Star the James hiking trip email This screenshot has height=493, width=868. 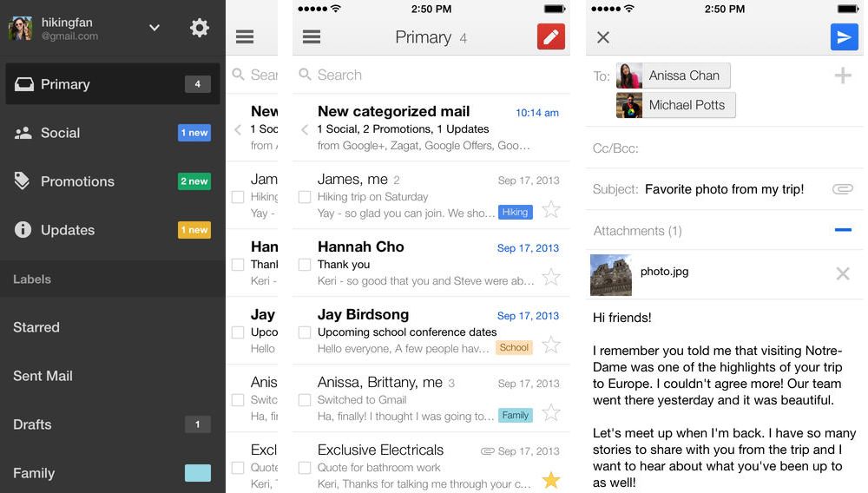pos(551,209)
